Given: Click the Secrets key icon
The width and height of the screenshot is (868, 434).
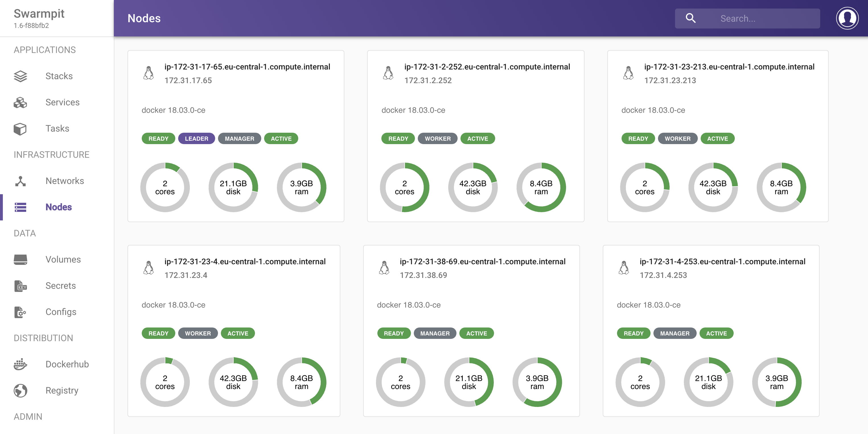Looking at the screenshot, I should [x=20, y=286].
